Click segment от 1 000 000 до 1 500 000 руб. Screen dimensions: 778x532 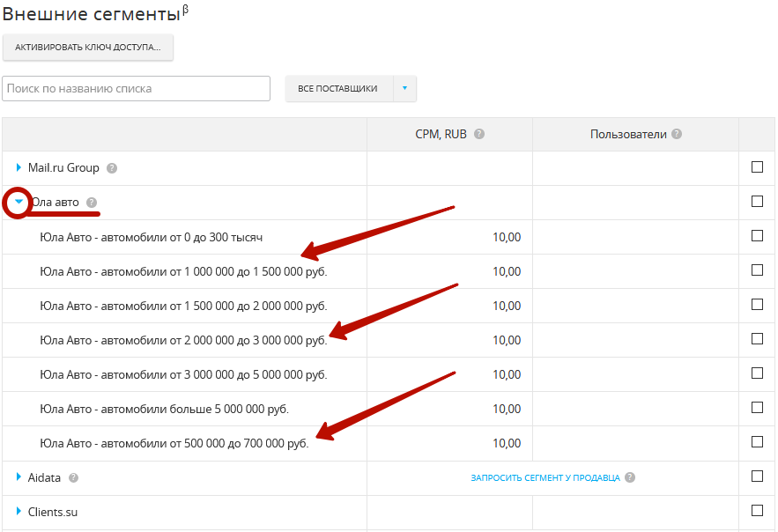[x=183, y=271]
